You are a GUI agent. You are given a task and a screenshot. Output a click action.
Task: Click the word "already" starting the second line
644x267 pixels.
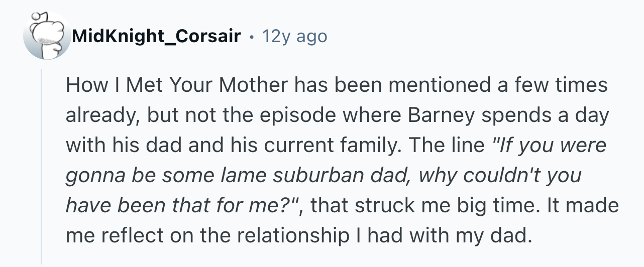point(99,115)
